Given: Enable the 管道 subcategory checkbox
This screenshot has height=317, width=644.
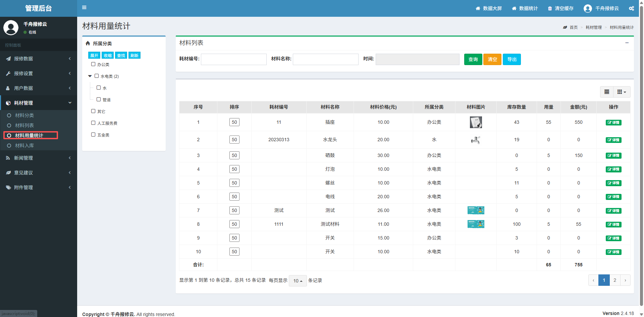Looking at the screenshot, I should pos(99,99).
